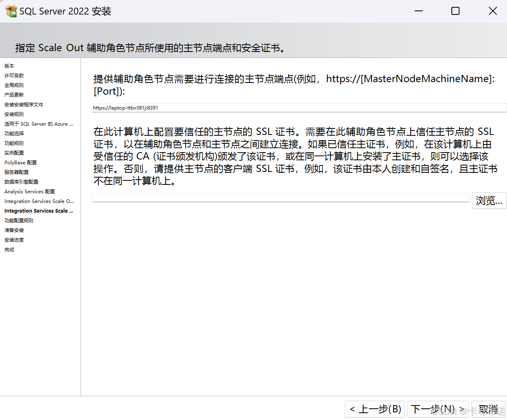
Task: Open the 许可条款 step
Action: coord(14,75)
